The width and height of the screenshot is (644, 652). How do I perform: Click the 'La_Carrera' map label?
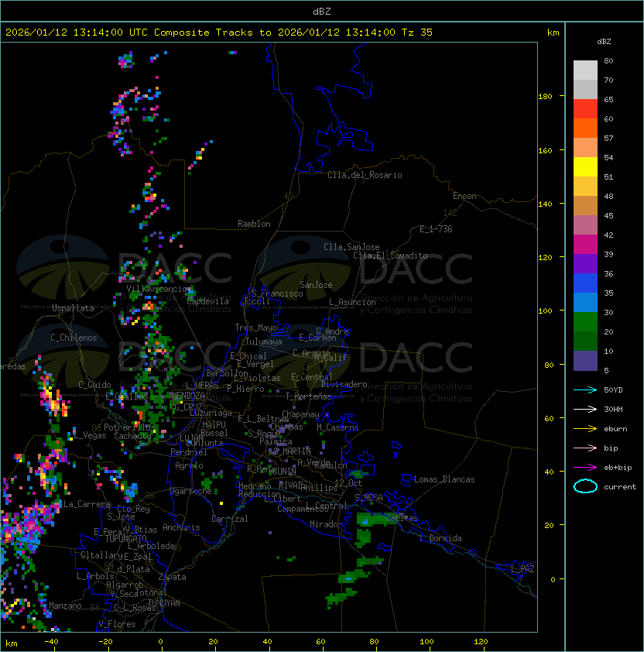click(x=87, y=504)
